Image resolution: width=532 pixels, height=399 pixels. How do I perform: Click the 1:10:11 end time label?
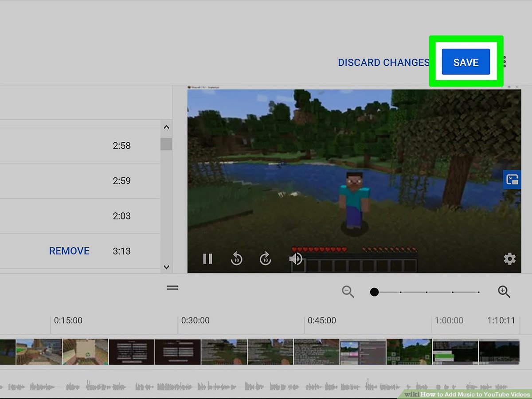[x=501, y=320]
